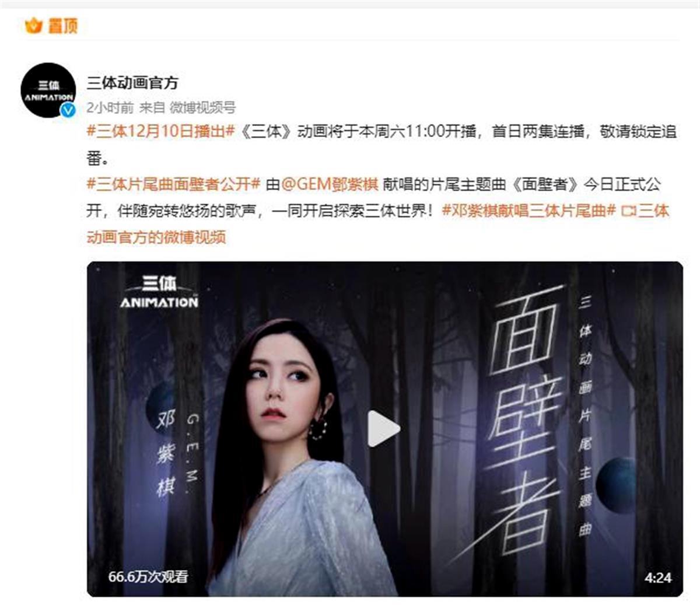The image size is (700, 605).
Task: Open hashtag #三体片尾曲面壁者公开#
Action: [x=173, y=184]
